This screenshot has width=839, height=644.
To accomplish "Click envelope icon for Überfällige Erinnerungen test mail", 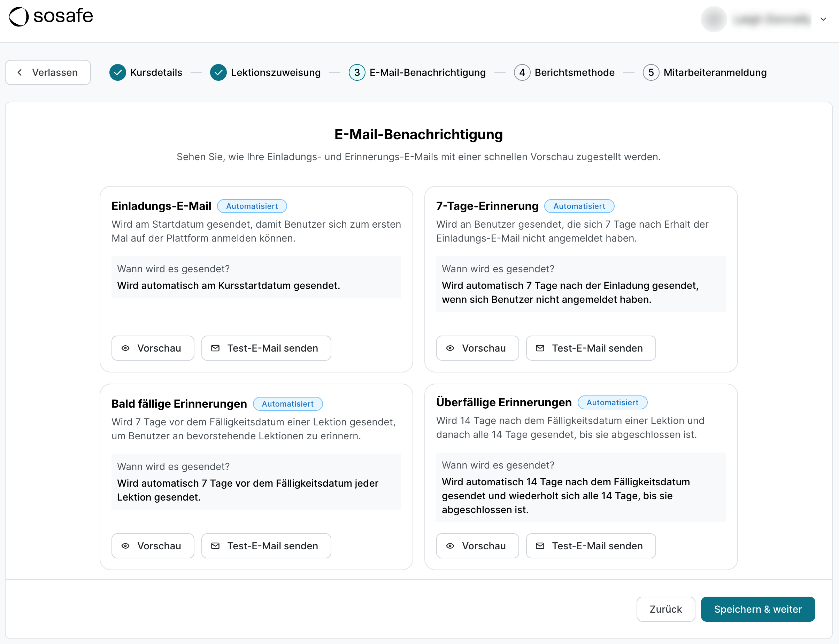I will (x=540, y=546).
